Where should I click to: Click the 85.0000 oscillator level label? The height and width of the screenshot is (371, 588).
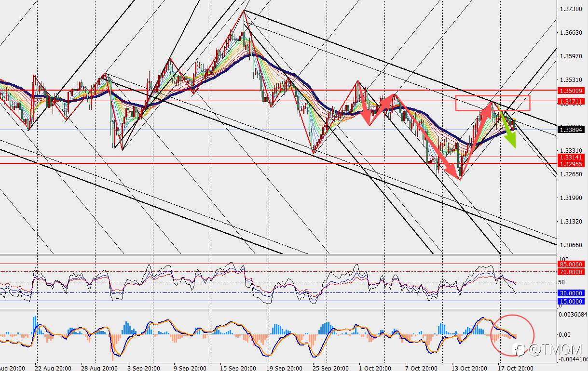point(571,265)
